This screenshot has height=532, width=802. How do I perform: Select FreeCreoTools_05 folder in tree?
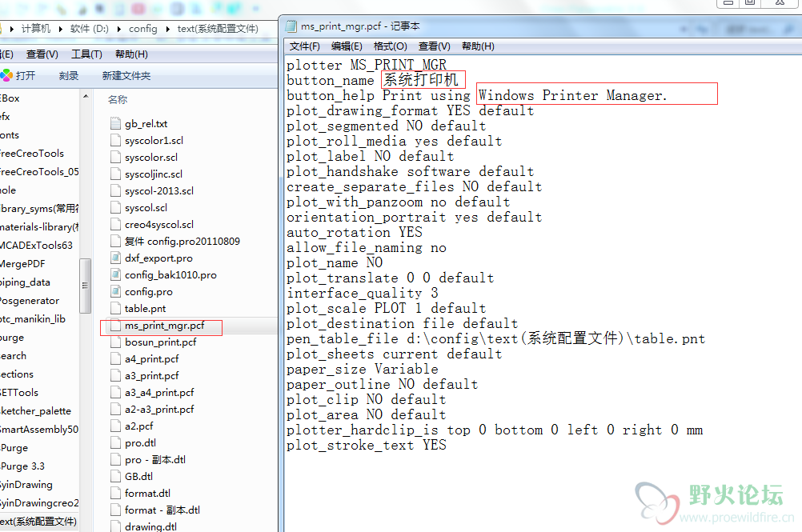coord(39,172)
